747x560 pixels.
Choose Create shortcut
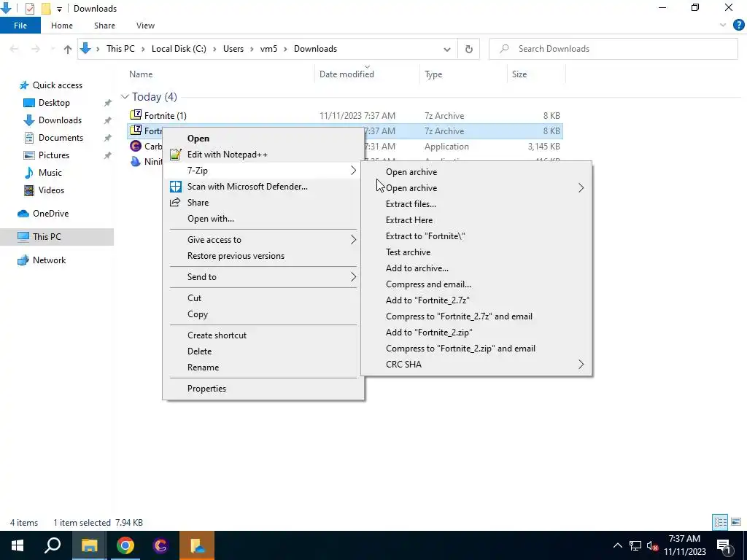pyautogui.click(x=217, y=335)
